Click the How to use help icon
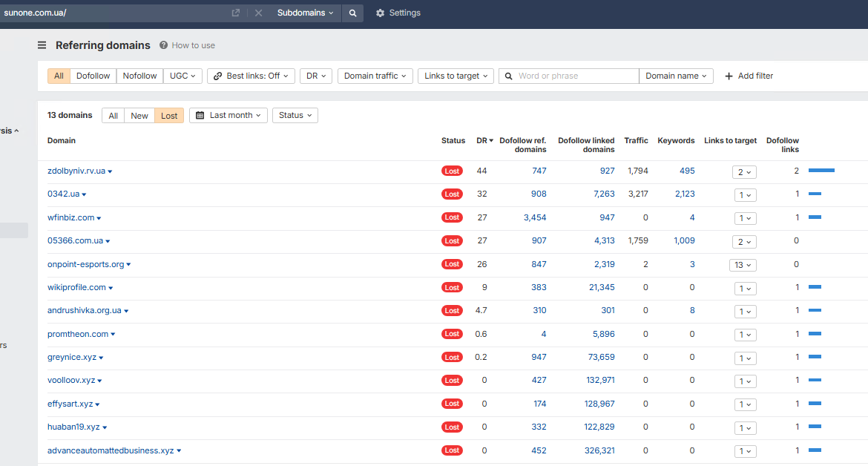The image size is (868, 466). point(163,45)
